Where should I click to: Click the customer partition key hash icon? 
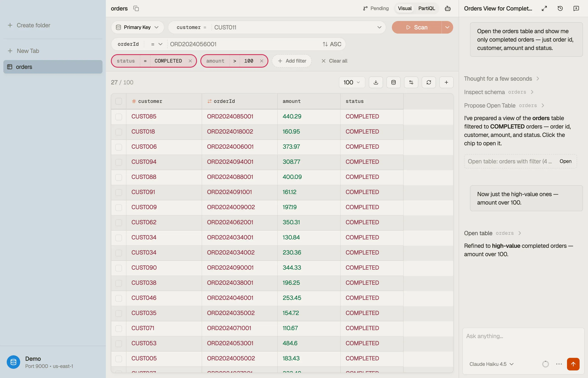coord(134,101)
